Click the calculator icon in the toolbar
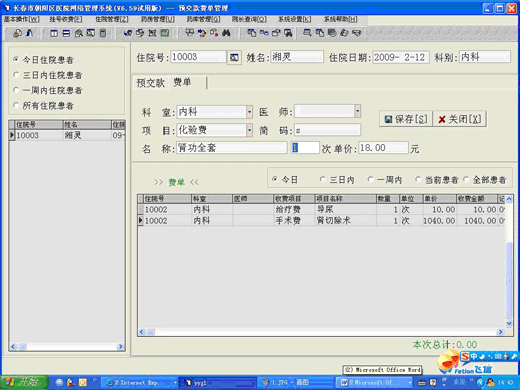 pyautogui.click(x=103, y=33)
